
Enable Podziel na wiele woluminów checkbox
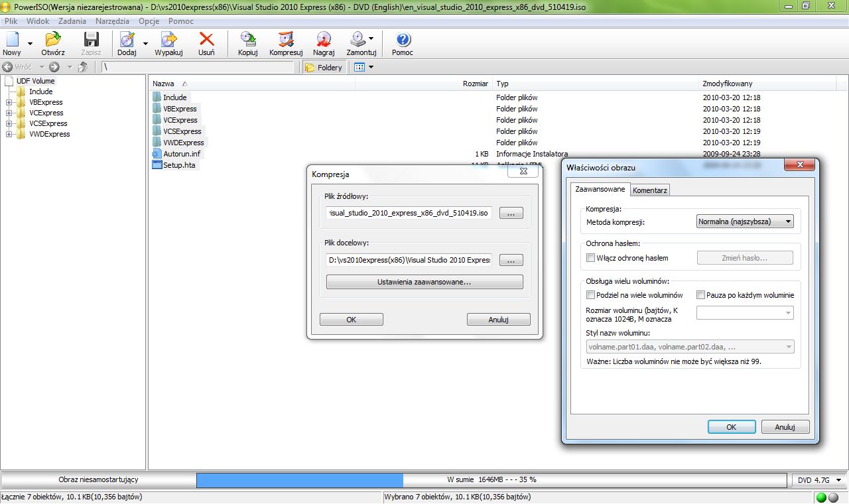(x=591, y=295)
